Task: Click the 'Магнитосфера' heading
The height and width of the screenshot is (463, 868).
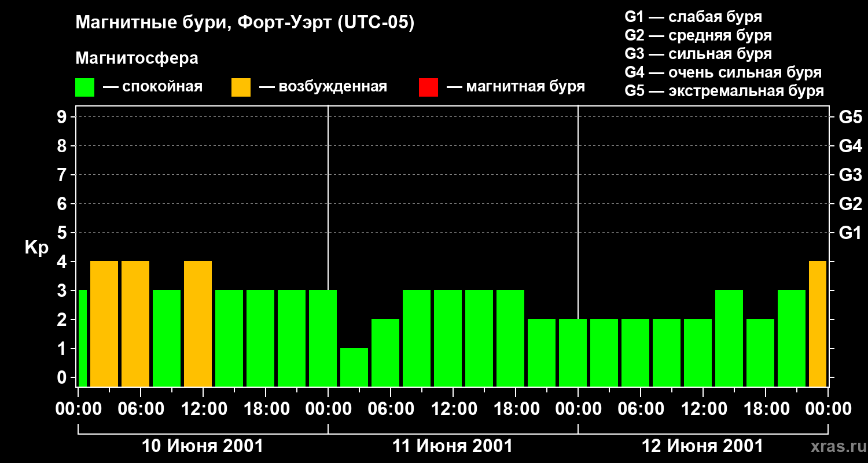Action: 137,58
